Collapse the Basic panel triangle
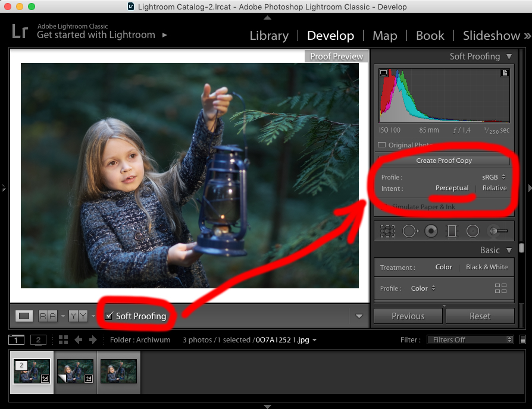Viewport: 532px width, 409px height. point(509,250)
